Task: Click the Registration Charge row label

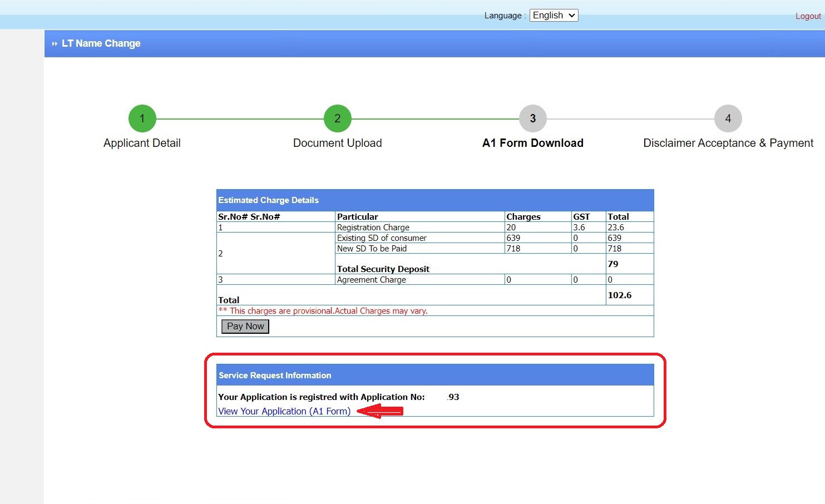Action: (373, 228)
